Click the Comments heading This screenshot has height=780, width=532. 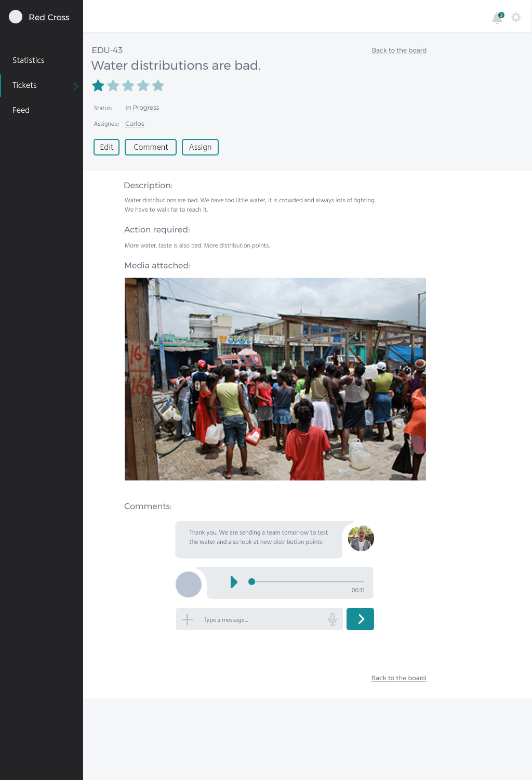148,506
